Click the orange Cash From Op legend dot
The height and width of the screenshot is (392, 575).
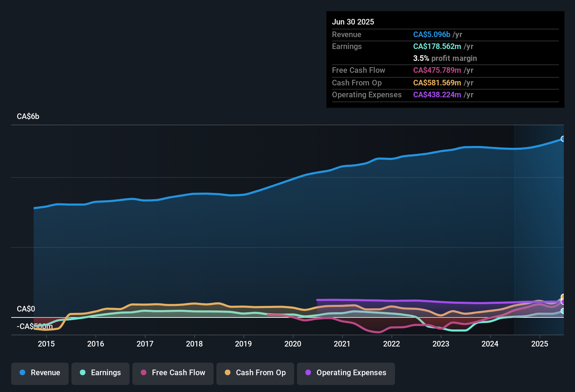[227, 373]
